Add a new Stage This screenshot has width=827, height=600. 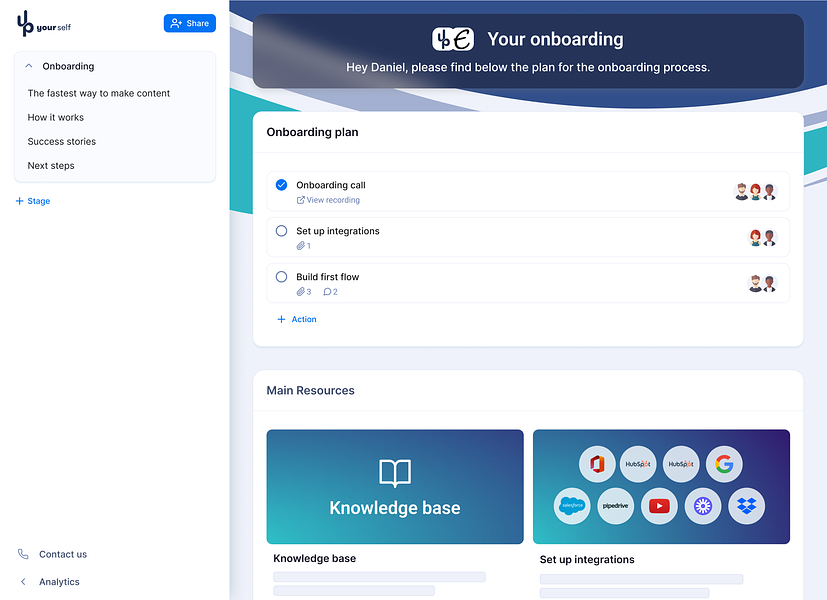(33, 201)
